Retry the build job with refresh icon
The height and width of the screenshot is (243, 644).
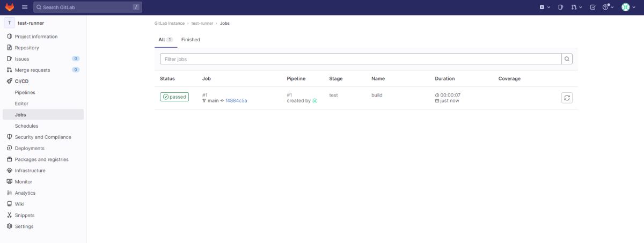coord(567,98)
